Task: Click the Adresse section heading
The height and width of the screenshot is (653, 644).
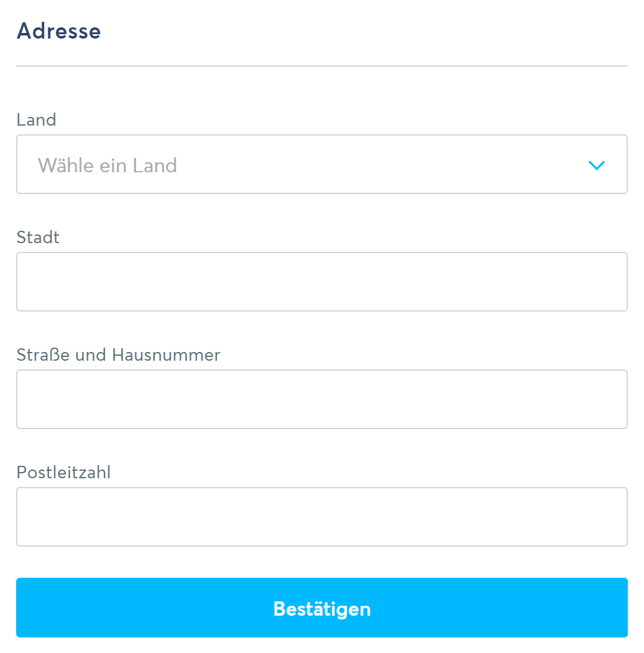Action: [x=59, y=31]
